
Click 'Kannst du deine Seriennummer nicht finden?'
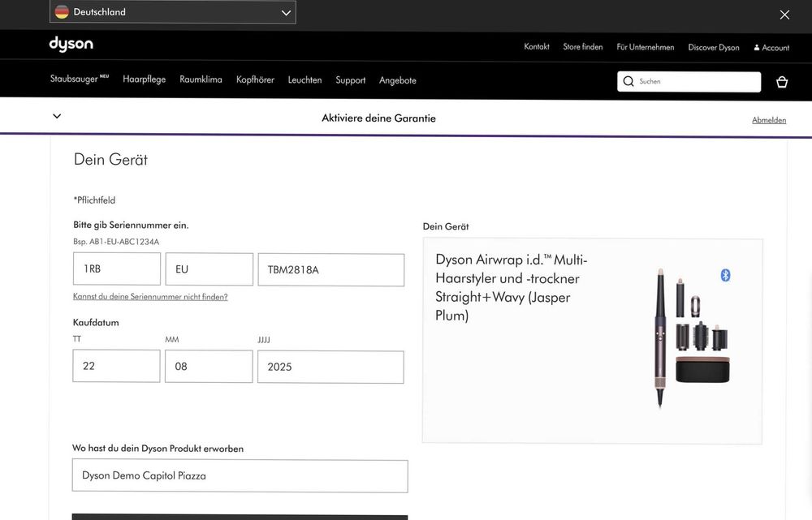pyautogui.click(x=150, y=296)
